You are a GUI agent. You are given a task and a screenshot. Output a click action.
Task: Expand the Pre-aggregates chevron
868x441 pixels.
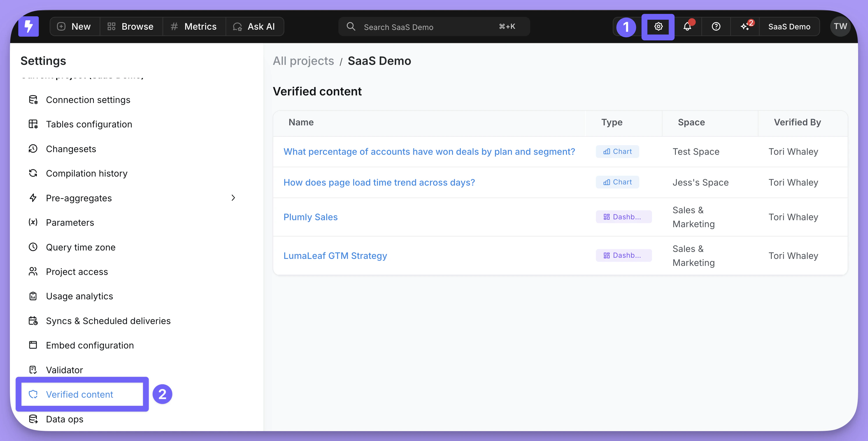(x=233, y=198)
